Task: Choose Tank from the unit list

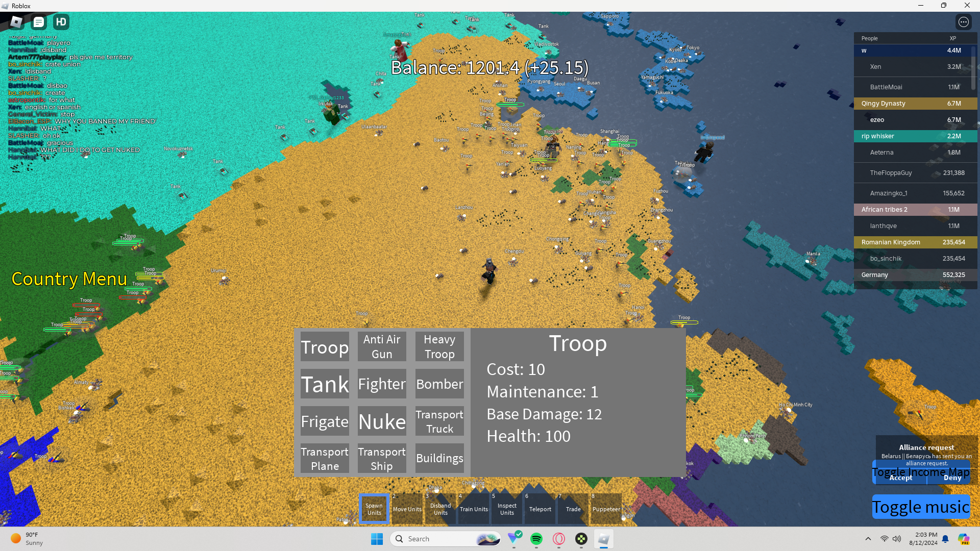Action: [325, 384]
